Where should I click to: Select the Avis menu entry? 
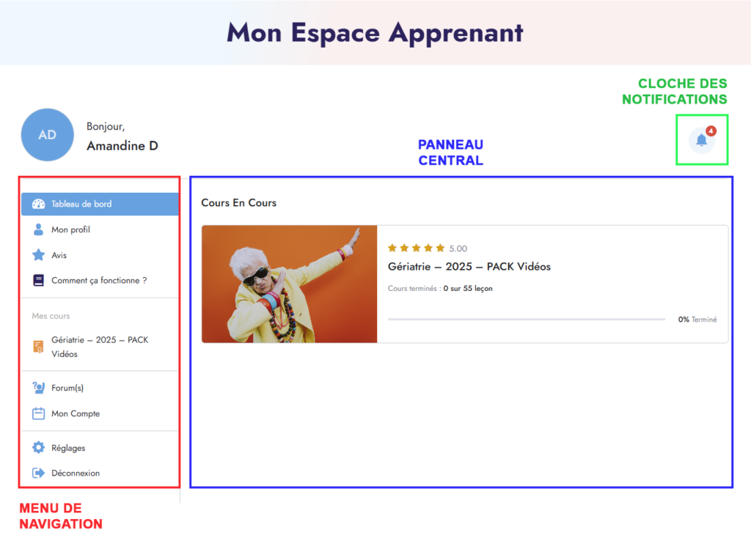[x=59, y=255]
